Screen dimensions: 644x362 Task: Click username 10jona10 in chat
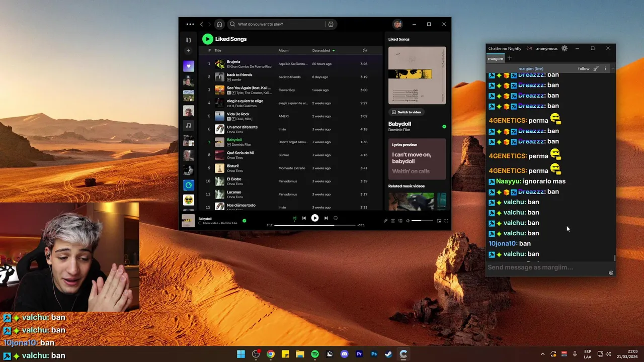point(502,243)
